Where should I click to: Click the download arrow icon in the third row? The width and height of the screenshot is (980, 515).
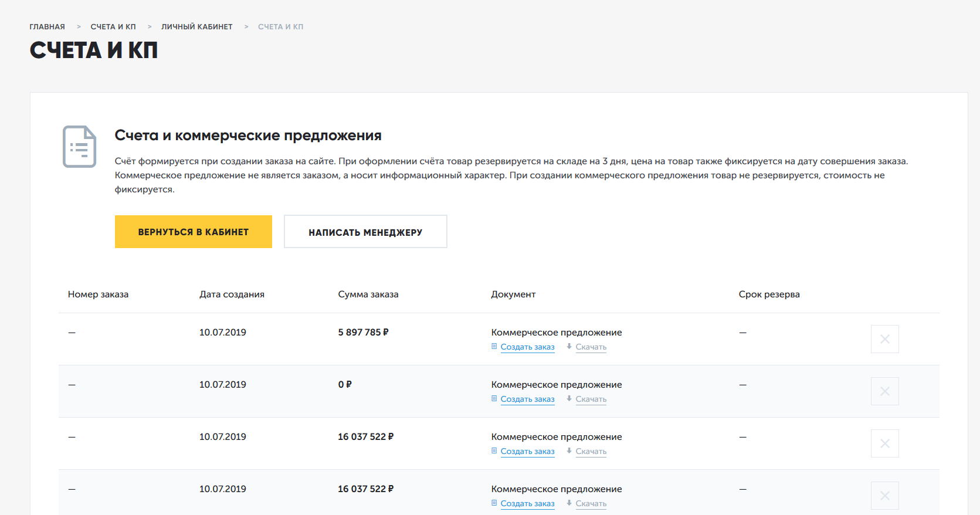coord(569,451)
